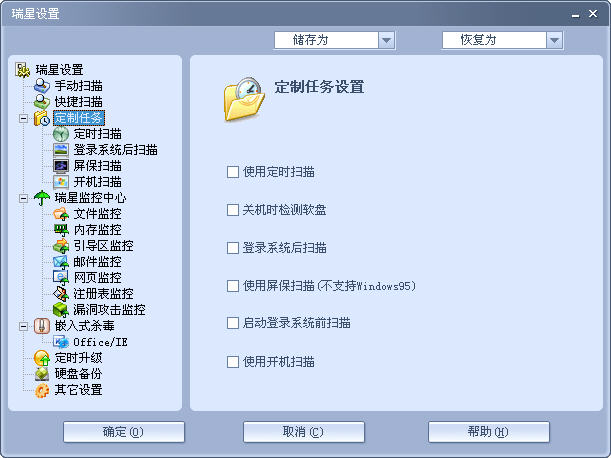Image resolution: width=611 pixels, height=458 pixels.
Task: Open 其它设置 tree entry
Action: click(x=78, y=390)
